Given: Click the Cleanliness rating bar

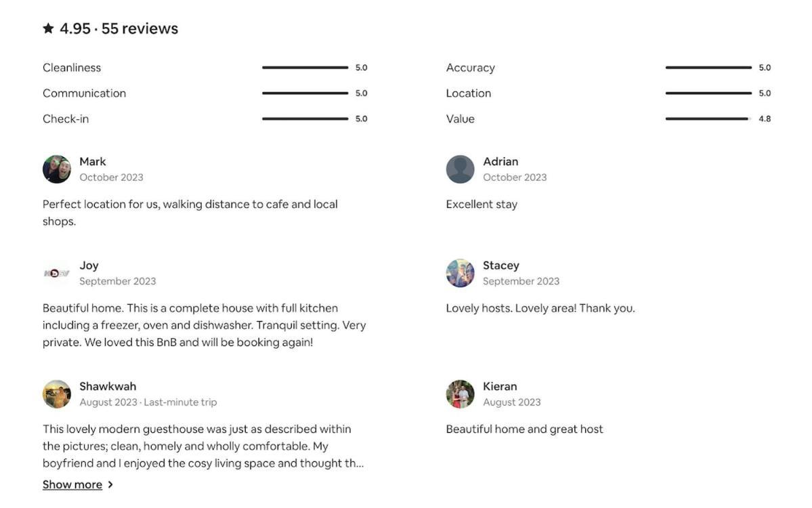Looking at the screenshot, I should click(x=305, y=67).
